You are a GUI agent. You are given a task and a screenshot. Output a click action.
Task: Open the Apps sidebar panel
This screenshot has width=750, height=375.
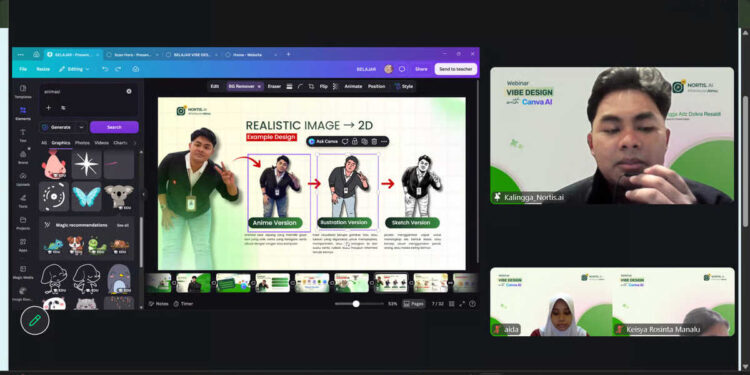(22, 244)
